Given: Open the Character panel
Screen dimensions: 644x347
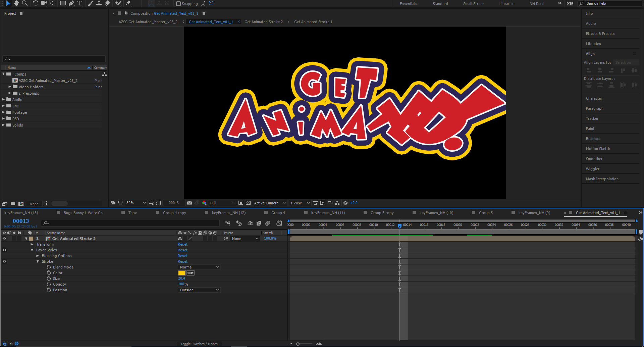Looking at the screenshot, I should click(594, 98).
